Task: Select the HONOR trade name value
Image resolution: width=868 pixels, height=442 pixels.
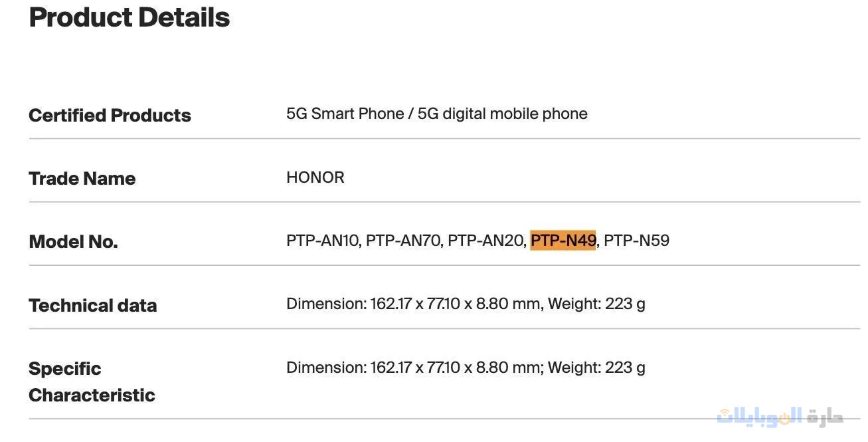Action: coord(315,177)
